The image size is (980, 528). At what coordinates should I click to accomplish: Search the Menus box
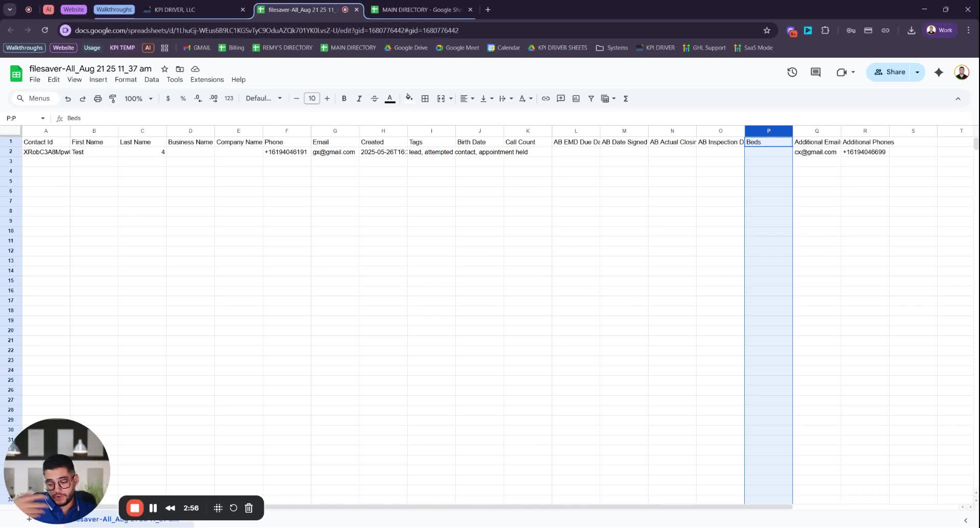pyautogui.click(x=34, y=99)
